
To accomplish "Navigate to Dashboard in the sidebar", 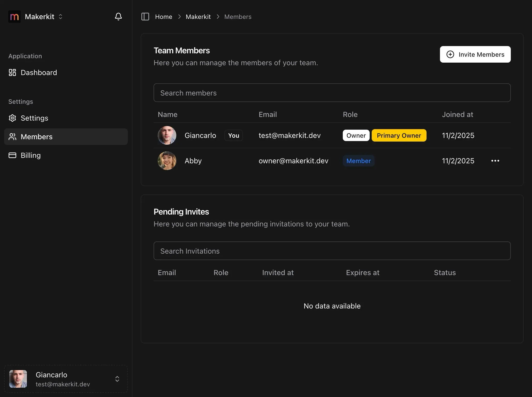I will tap(39, 72).
